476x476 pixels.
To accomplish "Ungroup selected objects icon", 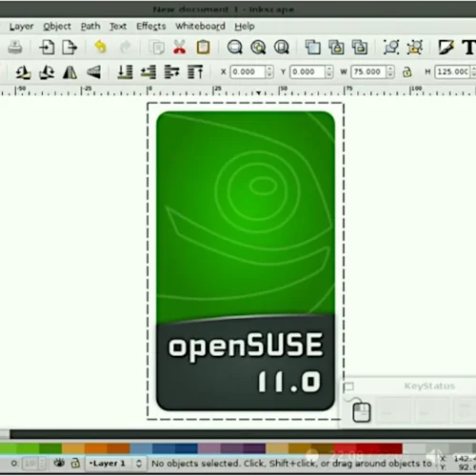I will [415, 48].
